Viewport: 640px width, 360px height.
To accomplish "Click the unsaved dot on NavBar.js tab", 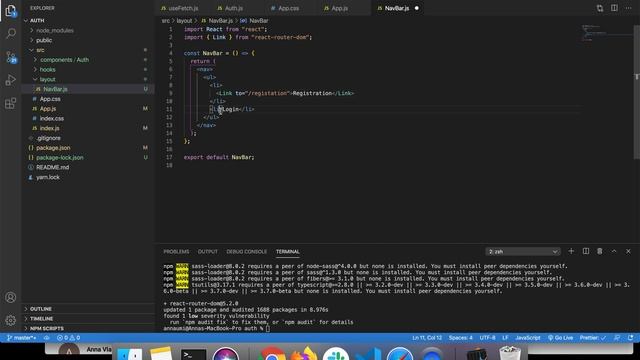I will click(x=416, y=8).
